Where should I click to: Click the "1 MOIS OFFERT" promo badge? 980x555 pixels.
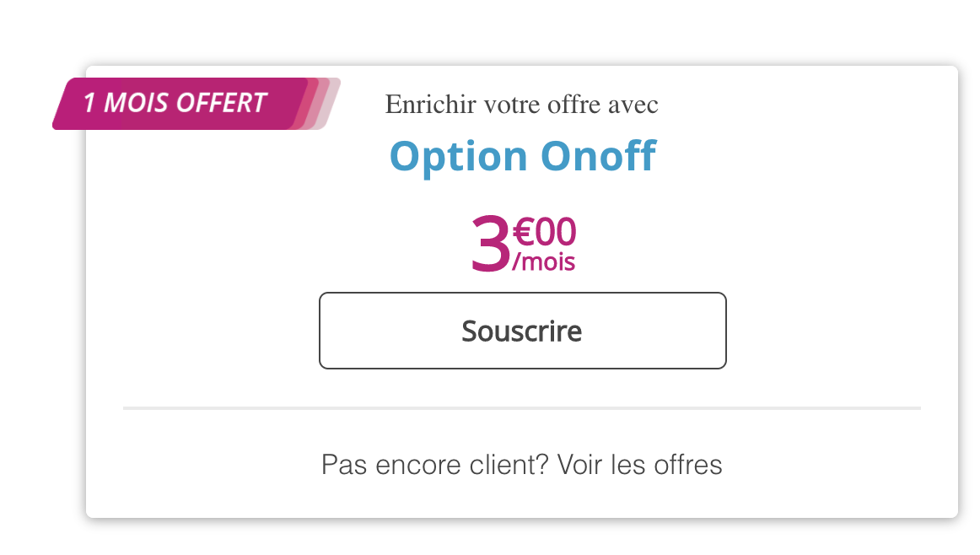click(x=175, y=103)
